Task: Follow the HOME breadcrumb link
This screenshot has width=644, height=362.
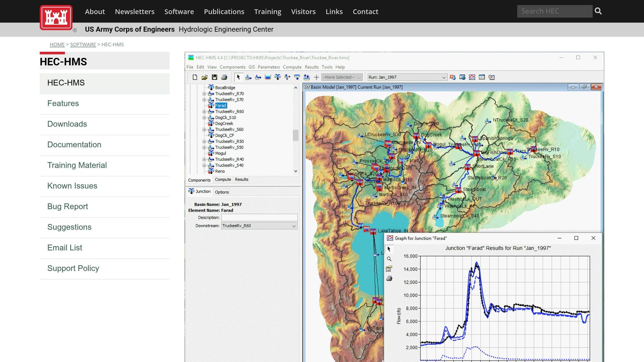Action: (57, 45)
